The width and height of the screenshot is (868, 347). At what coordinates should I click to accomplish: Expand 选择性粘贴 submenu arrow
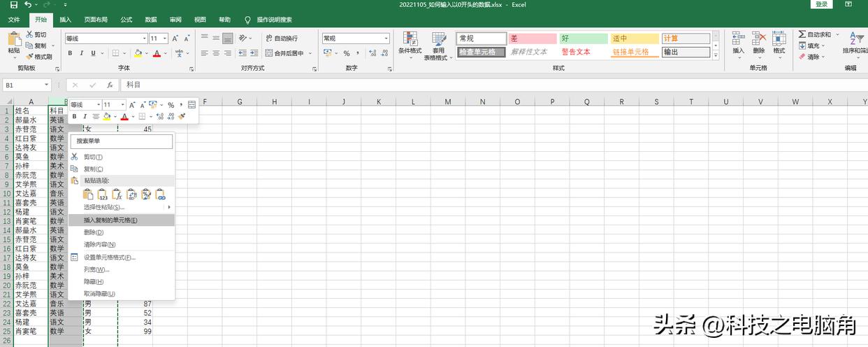[x=168, y=207]
